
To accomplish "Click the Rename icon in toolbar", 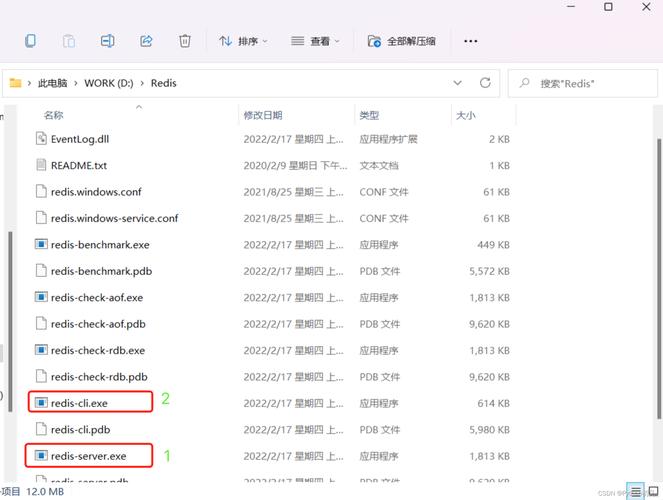I will (107, 41).
